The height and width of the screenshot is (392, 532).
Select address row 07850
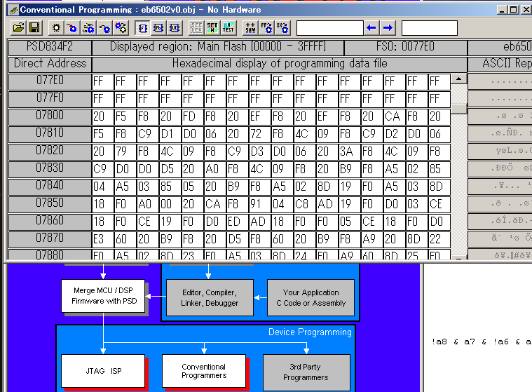[x=50, y=204]
